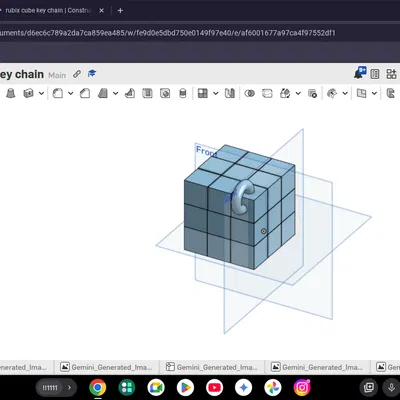Click the mate connector point on the cube

[x=264, y=231]
